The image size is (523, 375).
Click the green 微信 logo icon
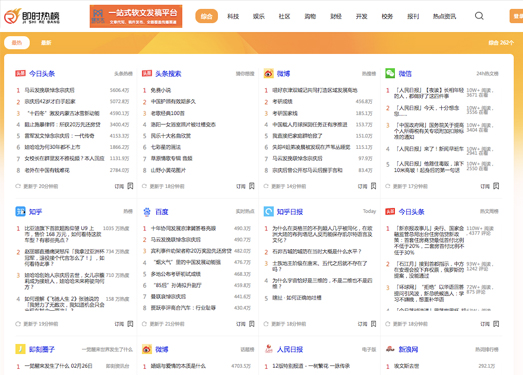[390, 73]
